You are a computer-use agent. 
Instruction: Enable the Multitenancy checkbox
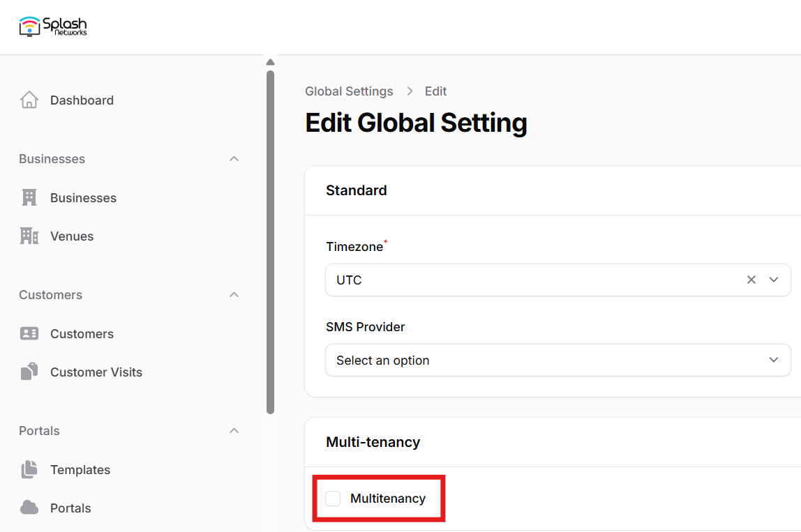[x=334, y=499]
